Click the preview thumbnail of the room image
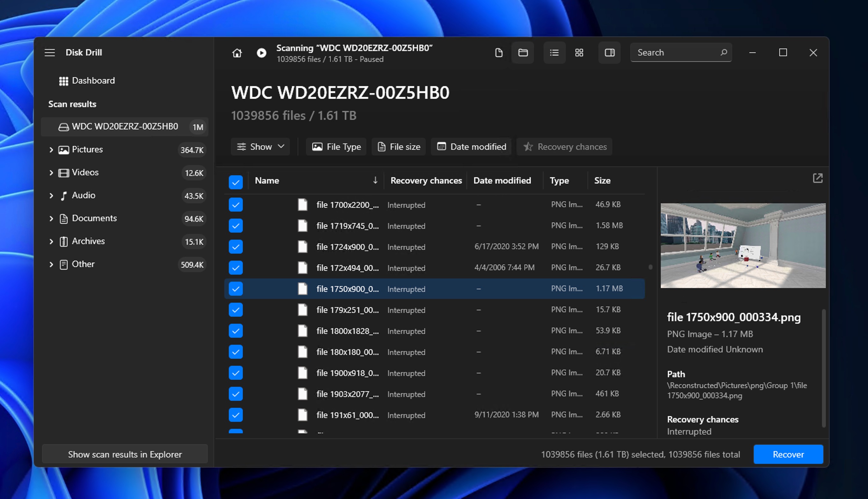Image resolution: width=868 pixels, height=499 pixels. click(743, 246)
